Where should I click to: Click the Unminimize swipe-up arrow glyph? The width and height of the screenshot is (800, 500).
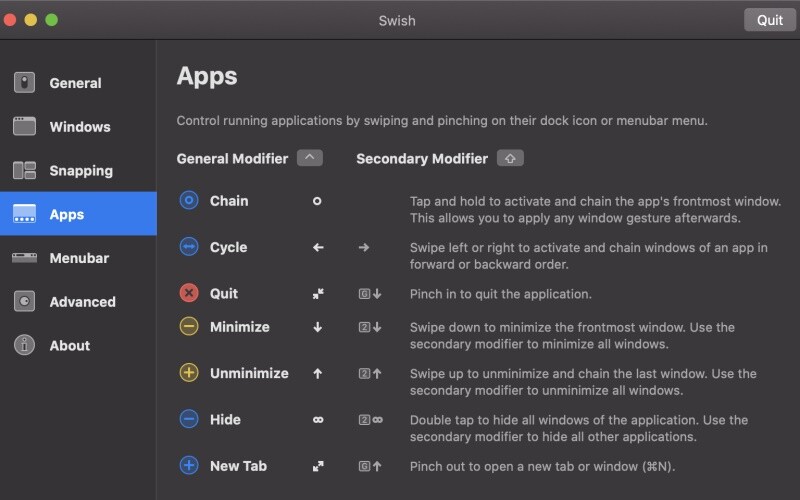coord(317,373)
